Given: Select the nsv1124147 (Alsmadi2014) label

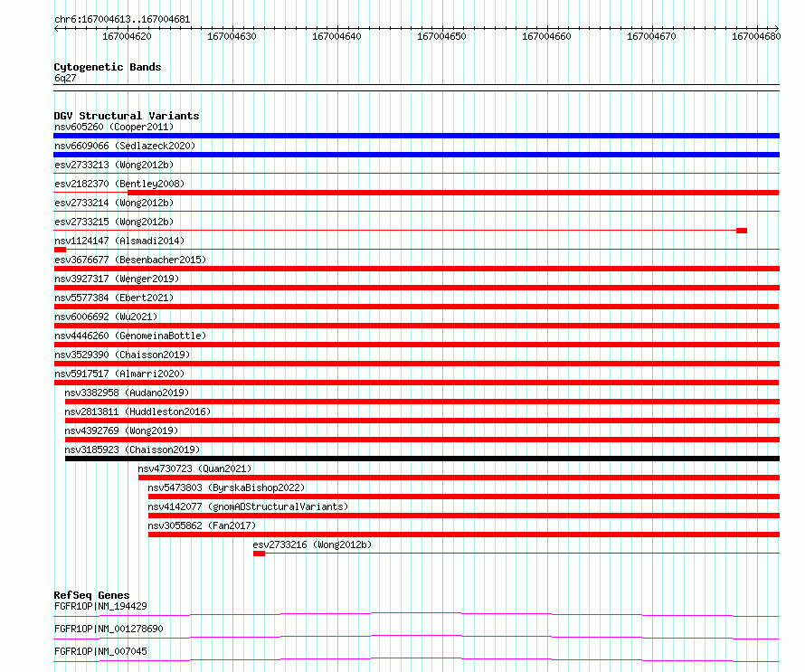Looking at the screenshot, I should pyautogui.click(x=119, y=241).
